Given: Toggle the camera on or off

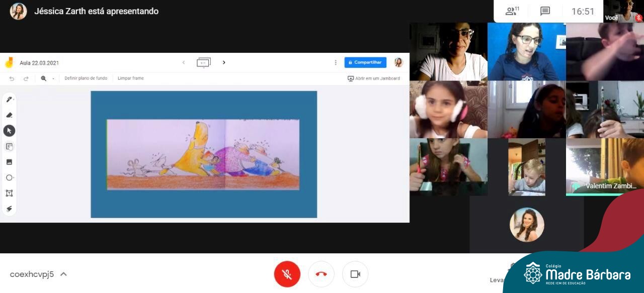Looking at the screenshot, I should 355,274.
